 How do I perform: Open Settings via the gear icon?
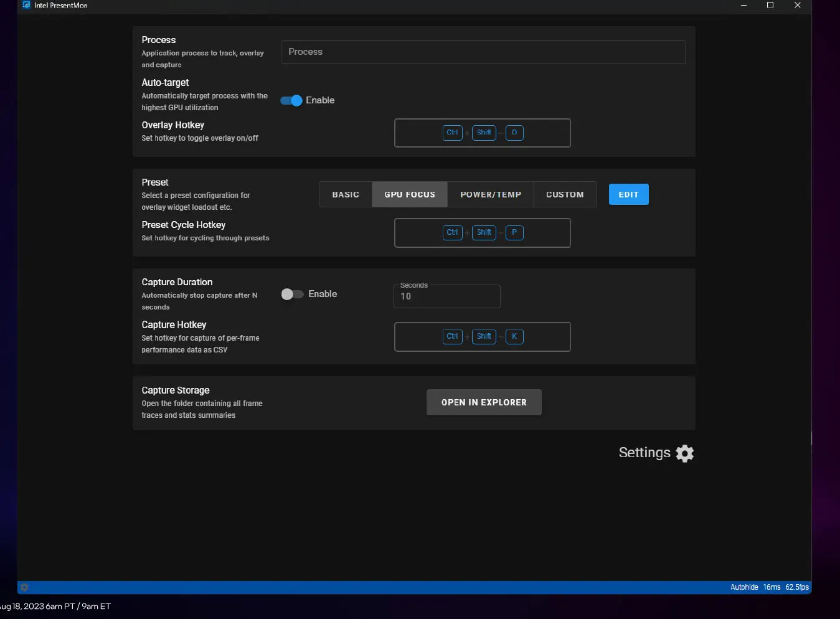(x=684, y=453)
